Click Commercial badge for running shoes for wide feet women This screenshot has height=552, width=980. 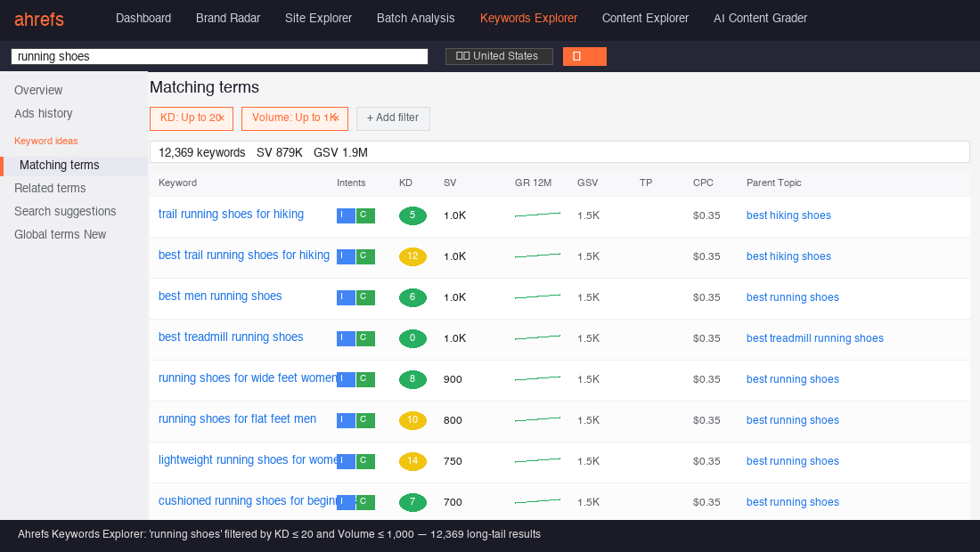(365, 379)
